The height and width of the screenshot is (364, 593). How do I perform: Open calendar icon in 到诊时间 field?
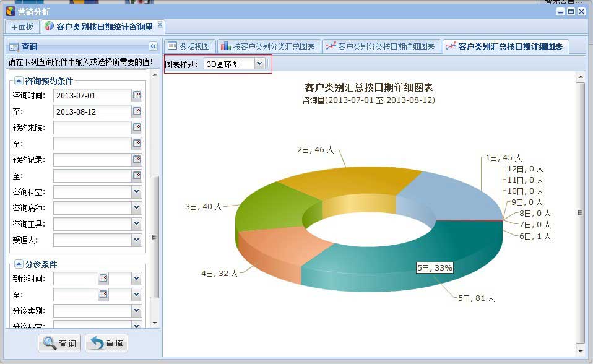(103, 279)
